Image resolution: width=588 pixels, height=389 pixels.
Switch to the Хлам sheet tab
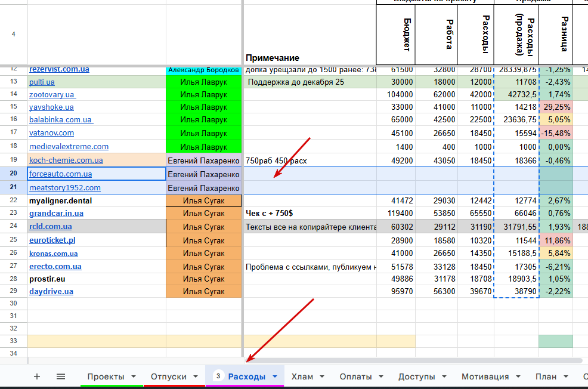point(302,376)
